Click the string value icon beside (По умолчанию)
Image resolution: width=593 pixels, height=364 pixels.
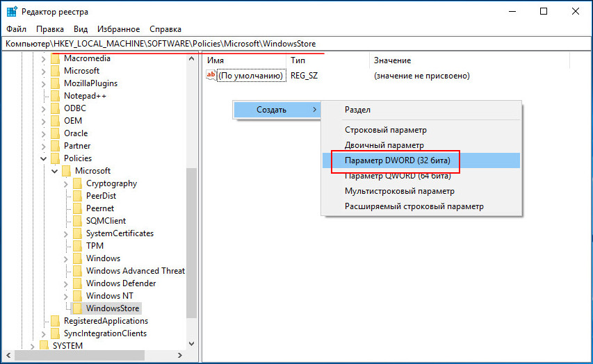[x=211, y=75]
